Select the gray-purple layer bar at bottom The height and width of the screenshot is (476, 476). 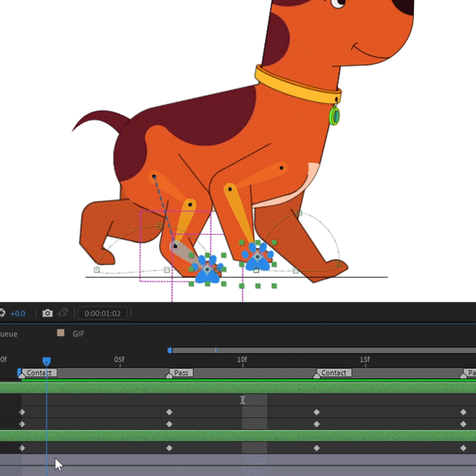click(238, 459)
